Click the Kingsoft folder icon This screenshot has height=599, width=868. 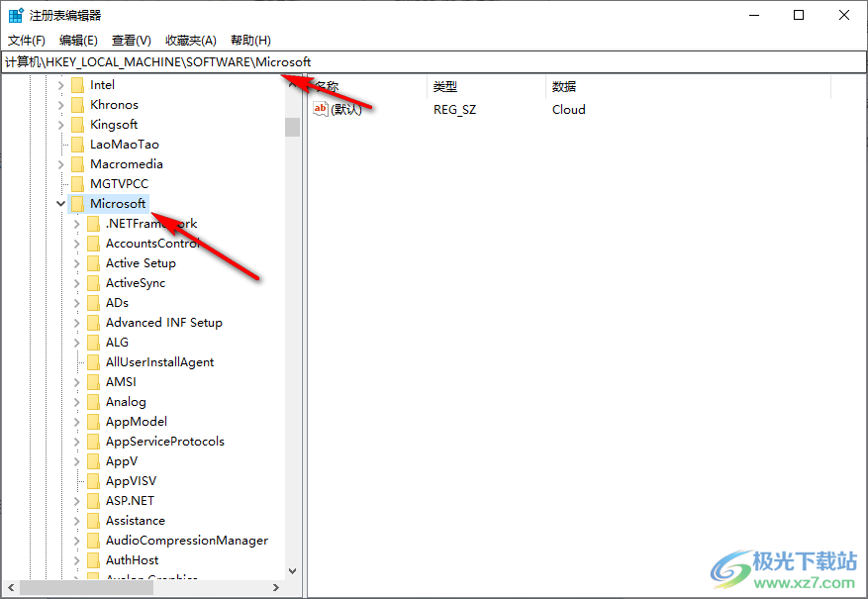77,125
